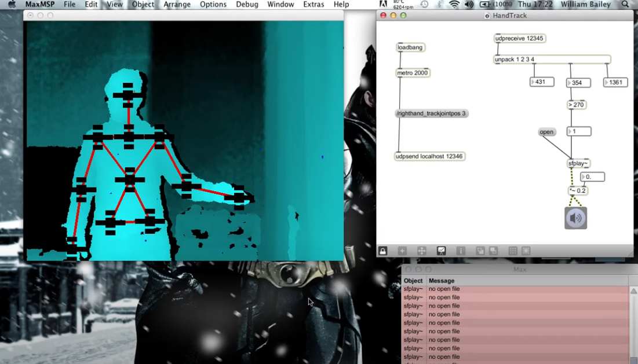638x364 pixels.
Task: Select the *~ 0.2 multiply object
Action: pyautogui.click(x=578, y=190)
